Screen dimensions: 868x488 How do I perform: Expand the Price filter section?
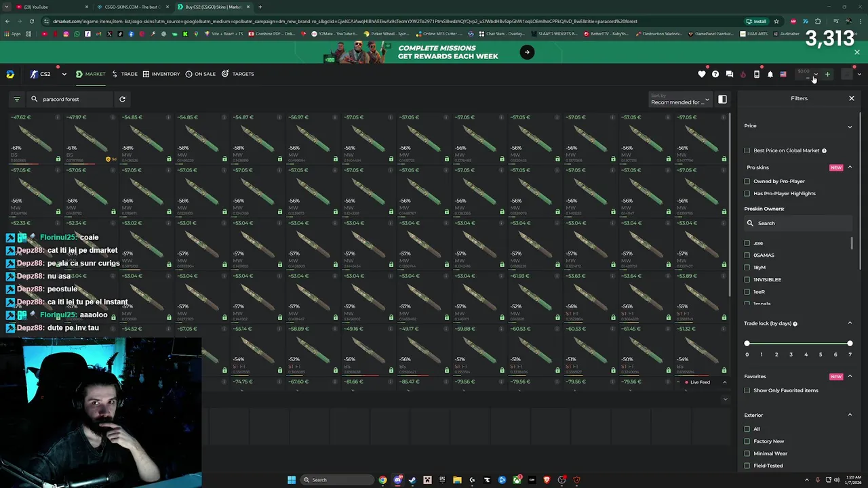850,126
